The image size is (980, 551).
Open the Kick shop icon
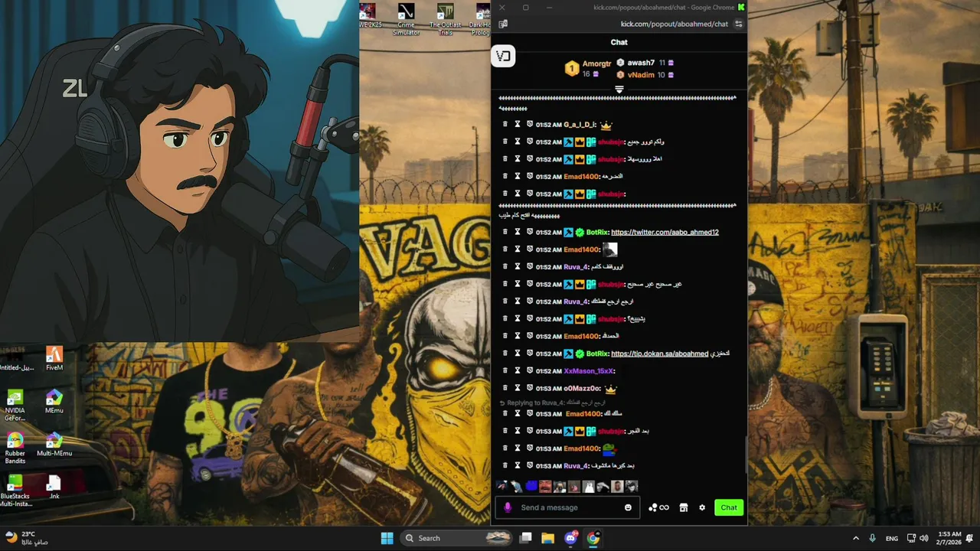684,507
